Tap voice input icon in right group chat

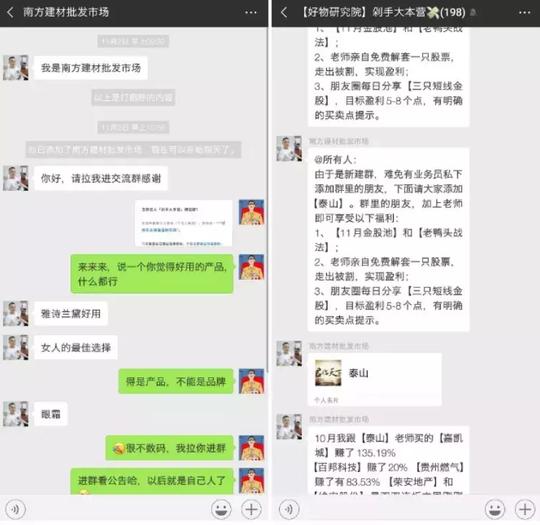pos(289,509)
